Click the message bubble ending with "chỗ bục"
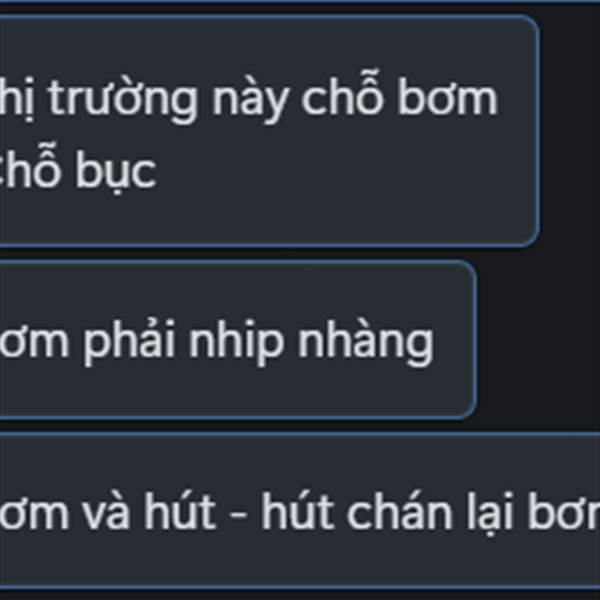Screen dimensions: 600x600 [269, 131]
